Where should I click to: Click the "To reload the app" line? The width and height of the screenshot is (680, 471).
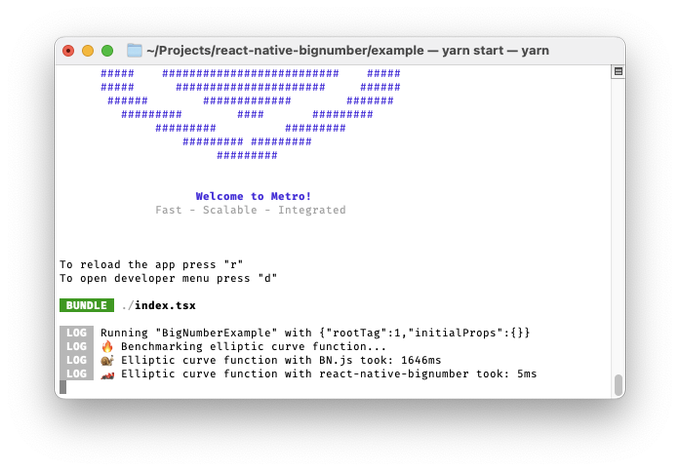[151, 265]
